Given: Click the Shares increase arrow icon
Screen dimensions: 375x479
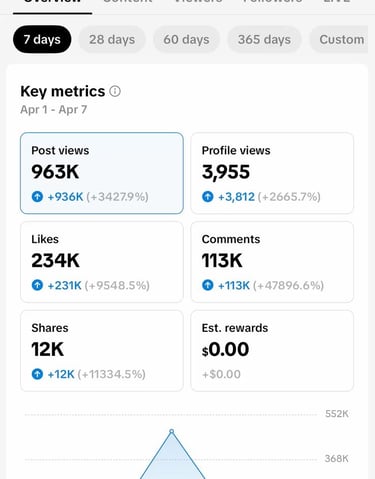Looking at the screenshot, I should click(37, 374).
